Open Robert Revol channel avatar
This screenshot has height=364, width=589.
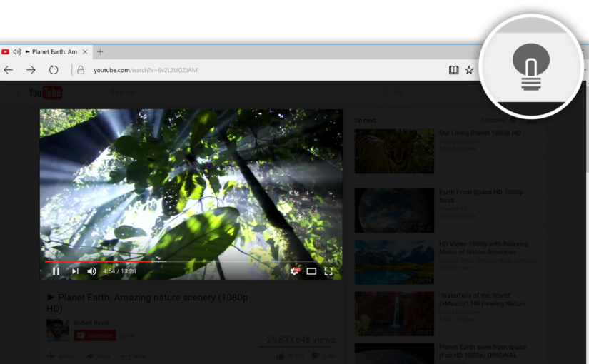[x=58, y=330]
